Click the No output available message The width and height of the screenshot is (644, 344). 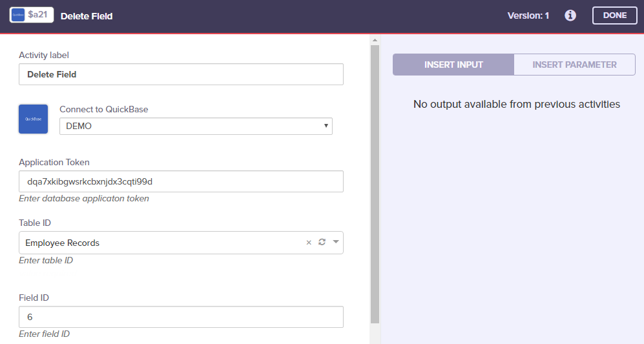pyautogui.click(x=517, y=104)
